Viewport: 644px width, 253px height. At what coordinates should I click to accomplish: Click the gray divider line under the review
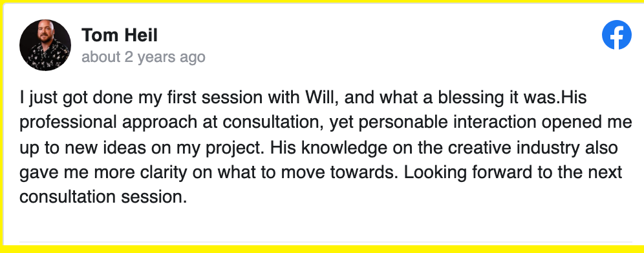click(326, 242)
